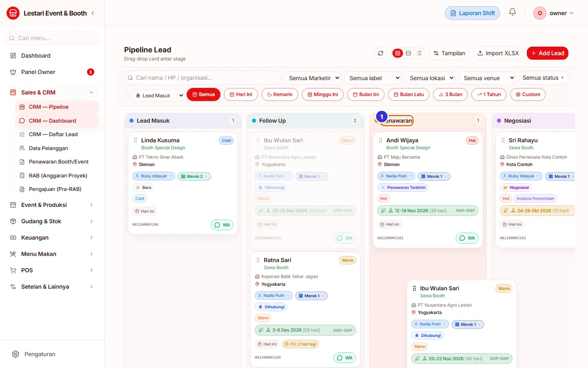
Task: Click drag handle on Ratna Sari card
Action: click(258, 260)
